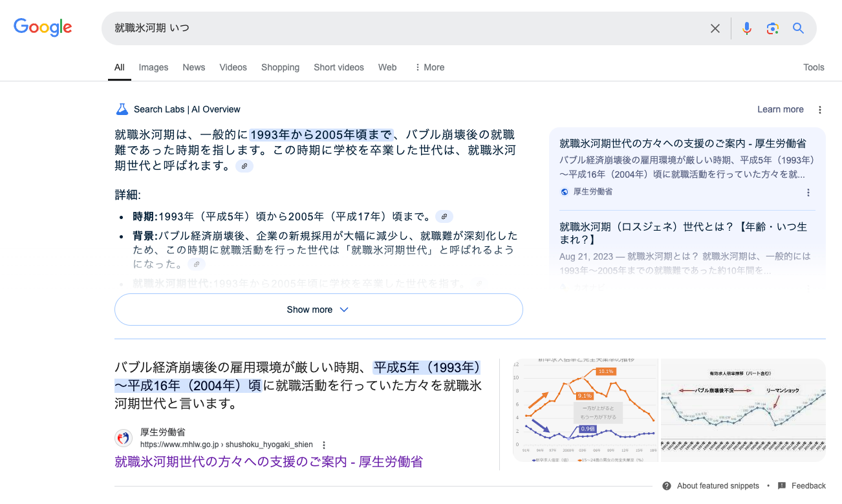This screenshot has width=842, height=504.
Task: Open the orange and blue line chart thumbnail
Action: point(585,410)
